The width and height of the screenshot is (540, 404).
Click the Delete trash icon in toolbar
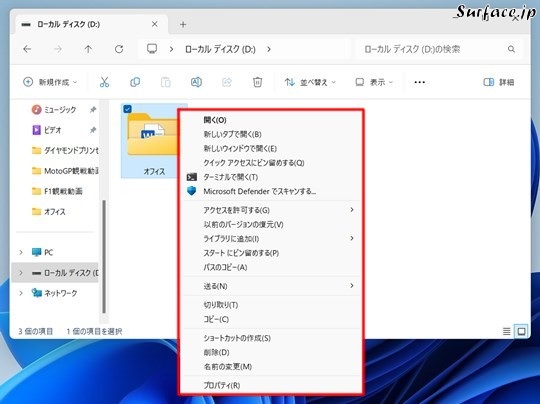pyautogui.click(x=257, y=82)
